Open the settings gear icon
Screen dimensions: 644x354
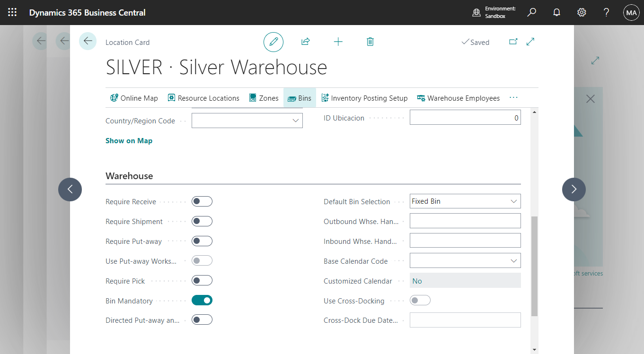pos(582,13)
